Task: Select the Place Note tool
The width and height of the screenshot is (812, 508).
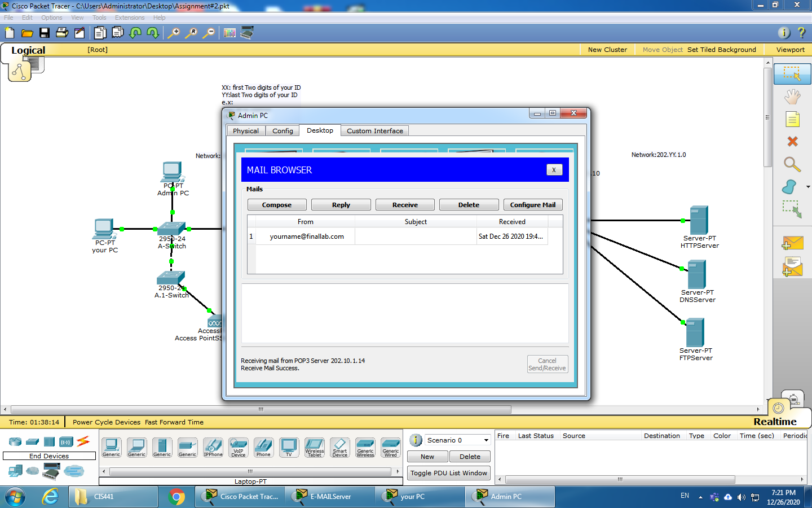Action: (x=792, y=119)
